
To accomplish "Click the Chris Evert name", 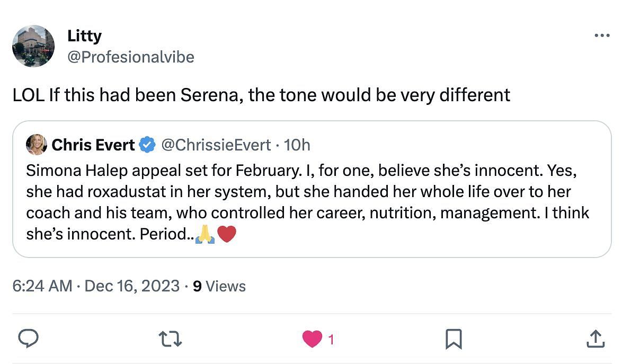I will pos(93,145).
